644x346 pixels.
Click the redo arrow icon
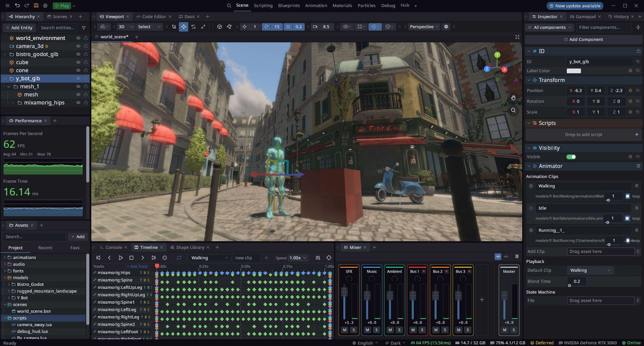[27, 6]
